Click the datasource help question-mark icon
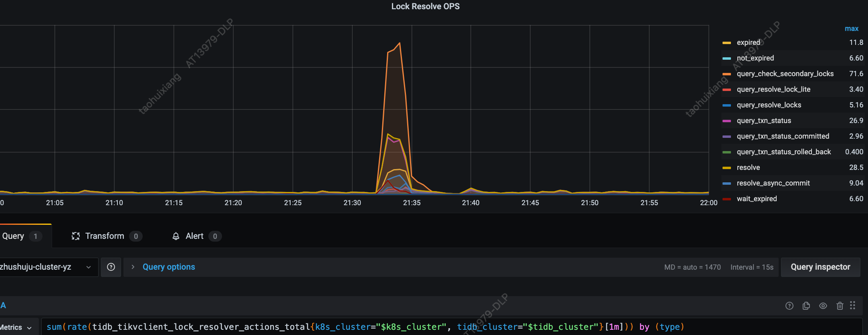The image size is (868, 335). pyautogui.click(x=111, y=267)
